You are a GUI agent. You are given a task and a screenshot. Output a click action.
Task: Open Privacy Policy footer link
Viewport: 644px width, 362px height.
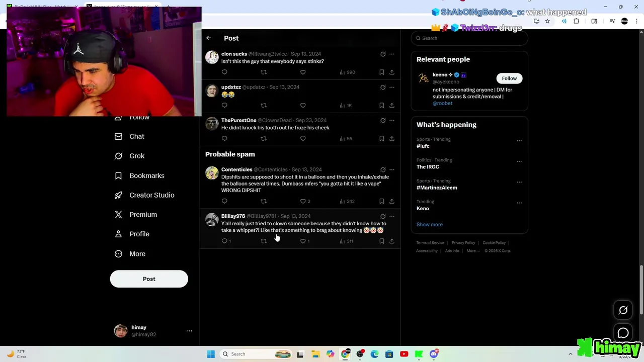click(x=463, y=243)
